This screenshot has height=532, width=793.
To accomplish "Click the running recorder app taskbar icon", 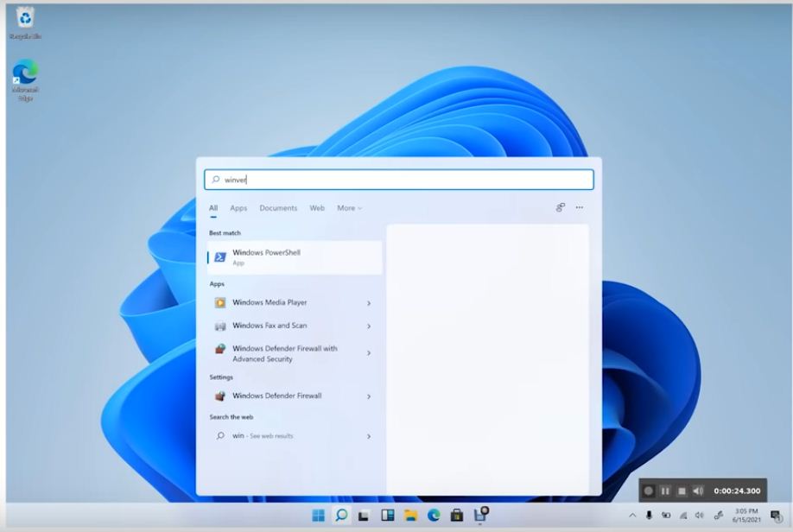I will pos(480,515).
